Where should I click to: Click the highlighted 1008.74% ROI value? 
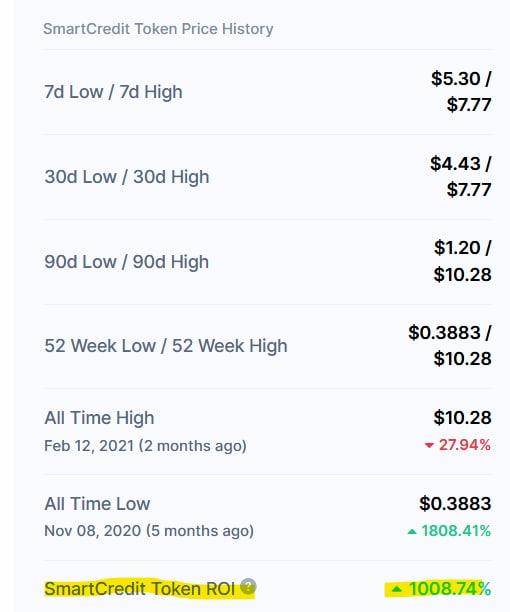450,589
